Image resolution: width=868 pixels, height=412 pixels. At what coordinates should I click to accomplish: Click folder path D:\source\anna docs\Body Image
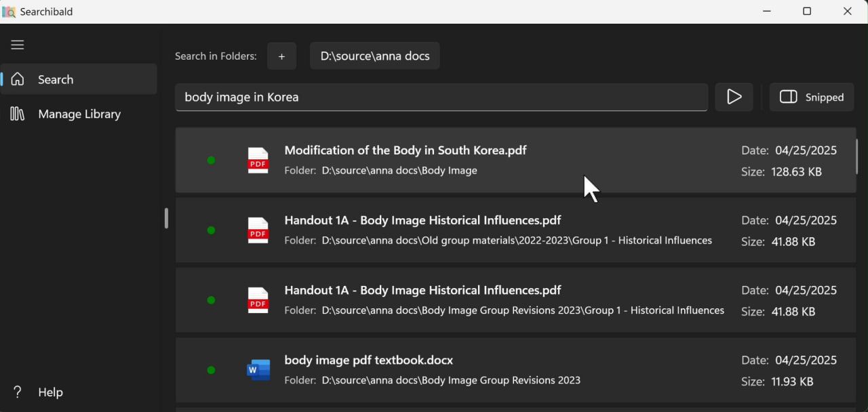[399, 171]
